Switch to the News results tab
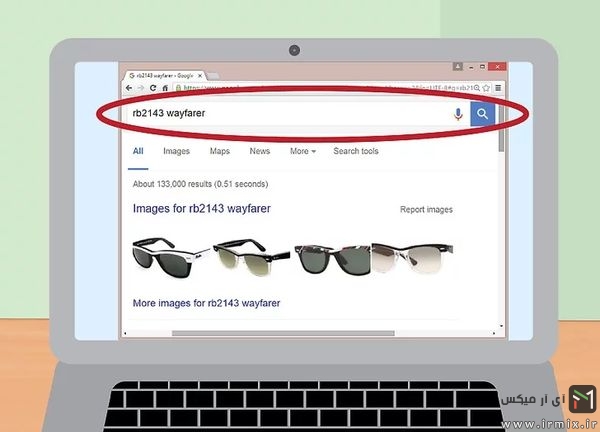600x432 pixels. pos(260,151)
